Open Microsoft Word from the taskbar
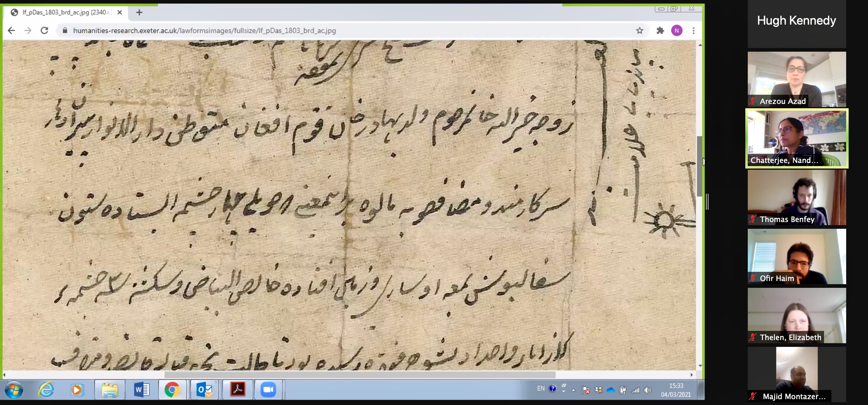 pyautogui.click(x=141, y=390)
